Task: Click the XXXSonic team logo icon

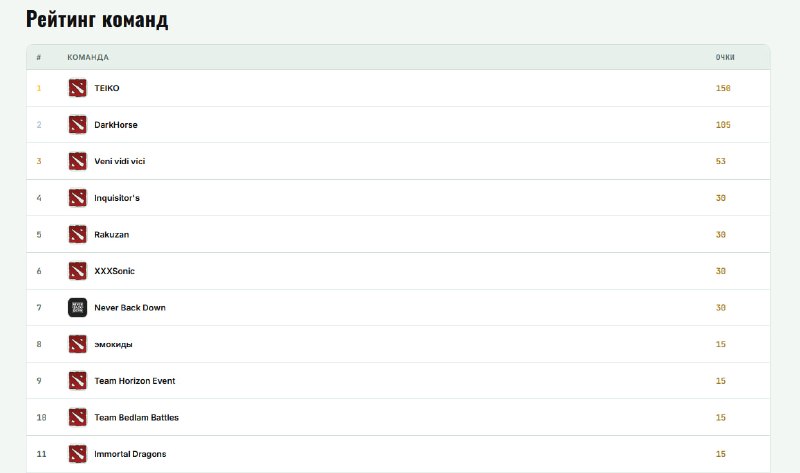Action: (78, 271)
